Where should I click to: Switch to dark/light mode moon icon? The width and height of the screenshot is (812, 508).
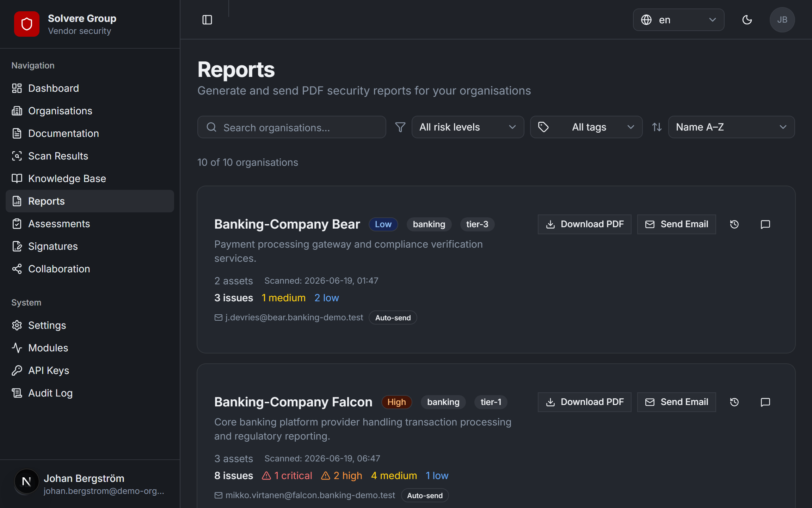pos(747,20)
